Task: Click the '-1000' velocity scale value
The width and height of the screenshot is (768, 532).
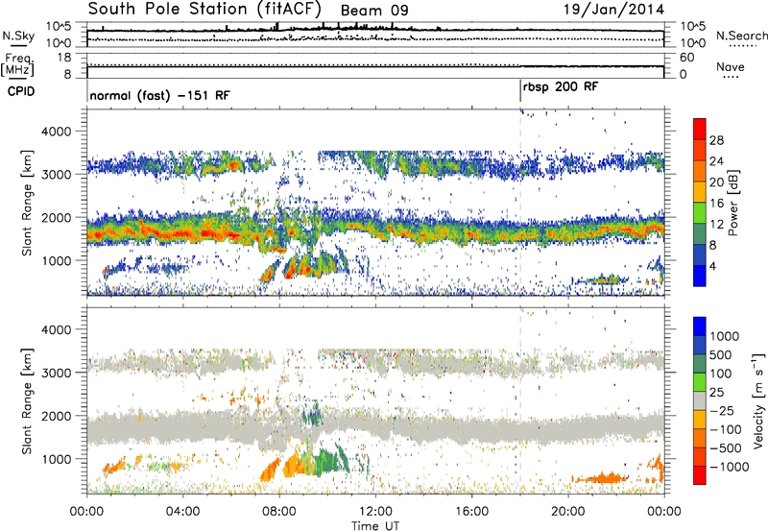Action: coord(729,467)
